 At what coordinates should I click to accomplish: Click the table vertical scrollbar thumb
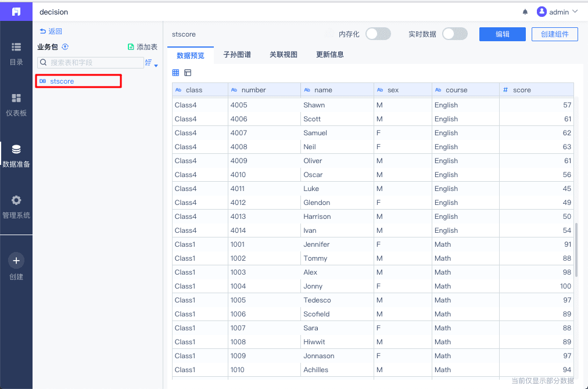[x=576, y=251]
